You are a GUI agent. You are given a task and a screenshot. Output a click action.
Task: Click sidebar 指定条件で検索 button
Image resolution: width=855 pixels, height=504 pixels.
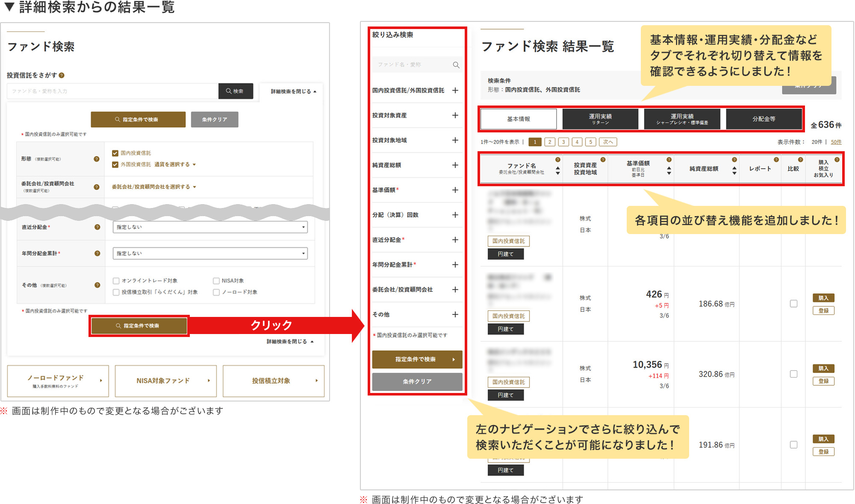417,359
